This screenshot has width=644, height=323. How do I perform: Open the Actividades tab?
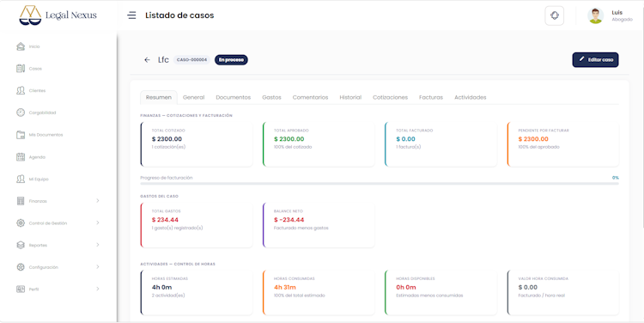click(x=471, y=97)
